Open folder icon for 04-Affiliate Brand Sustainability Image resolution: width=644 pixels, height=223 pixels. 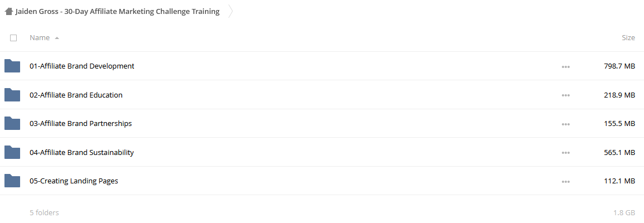click(12, 152)
